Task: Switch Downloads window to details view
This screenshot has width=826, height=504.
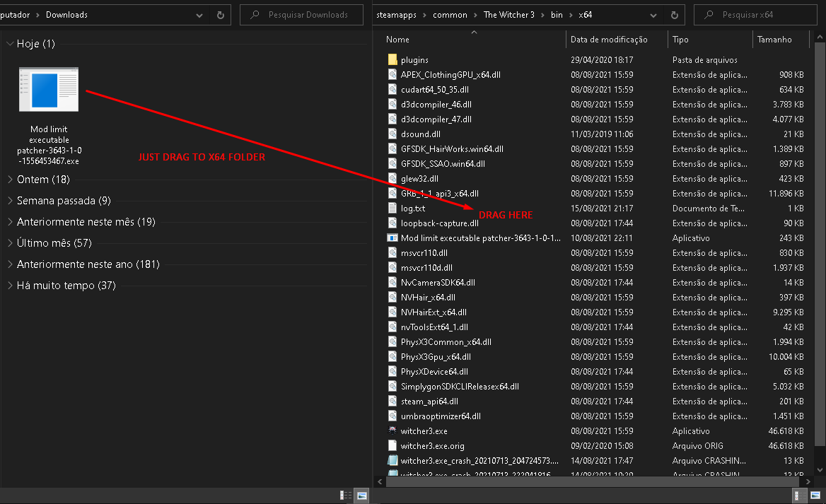Action: click(346, 495)
